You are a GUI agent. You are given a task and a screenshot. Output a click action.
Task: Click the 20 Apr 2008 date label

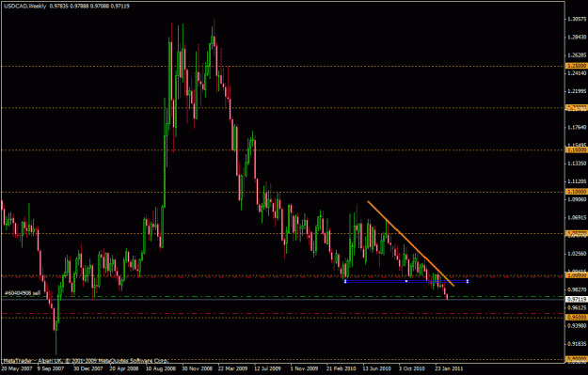[124, 368]
